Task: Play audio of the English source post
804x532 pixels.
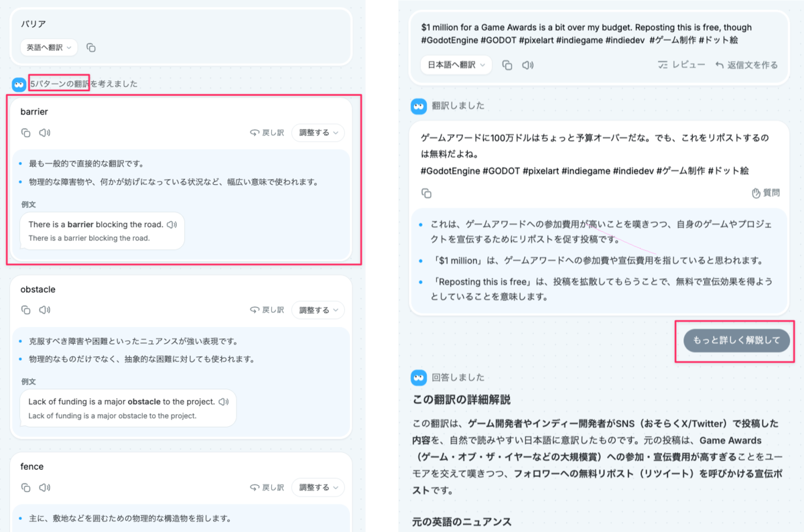Action: (x=528, y=65)
